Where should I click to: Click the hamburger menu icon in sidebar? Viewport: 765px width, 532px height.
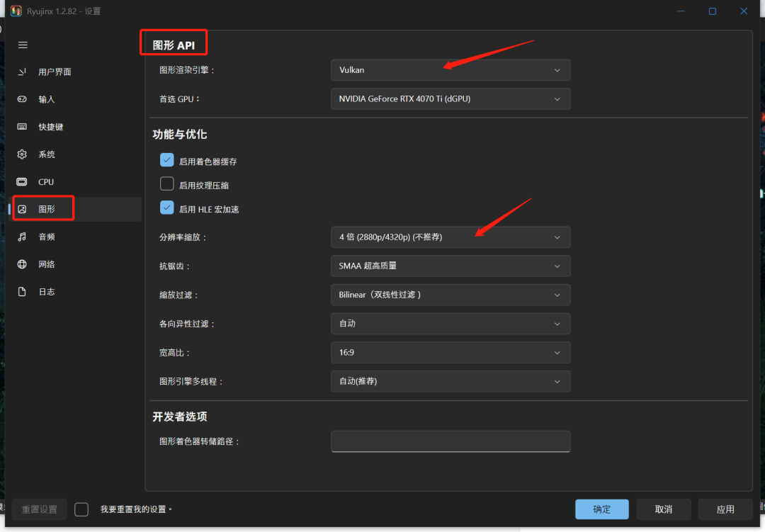tap(23, 45)
